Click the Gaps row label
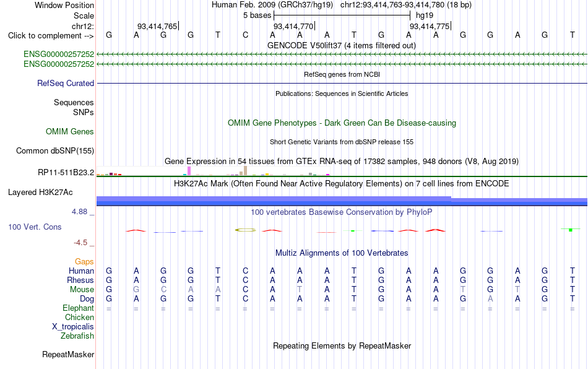The height and width of the screenshot is (369, 588). click(x=84, y=262)
